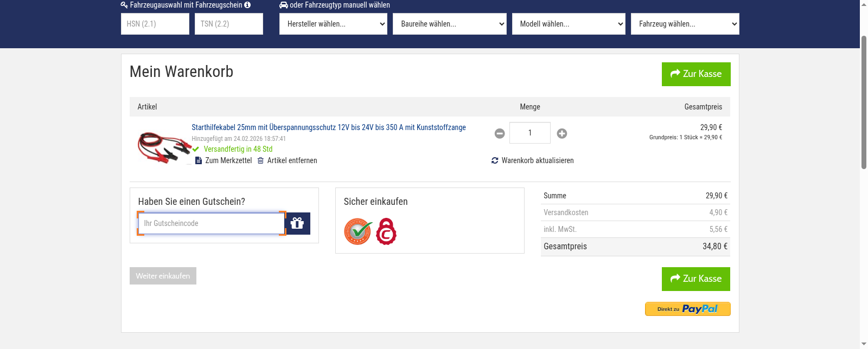This screenshot has height=349, width=868.
Task: Click the bottom Zur Kasse button
Action: coord(696,279)
